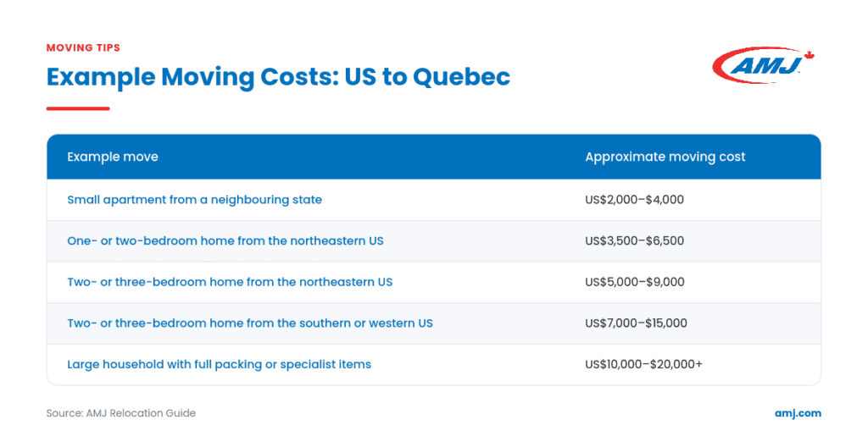
Task: Click 'Two- or three-bedroom home from the northeastern US'
Action: click(x=230, y=282)
